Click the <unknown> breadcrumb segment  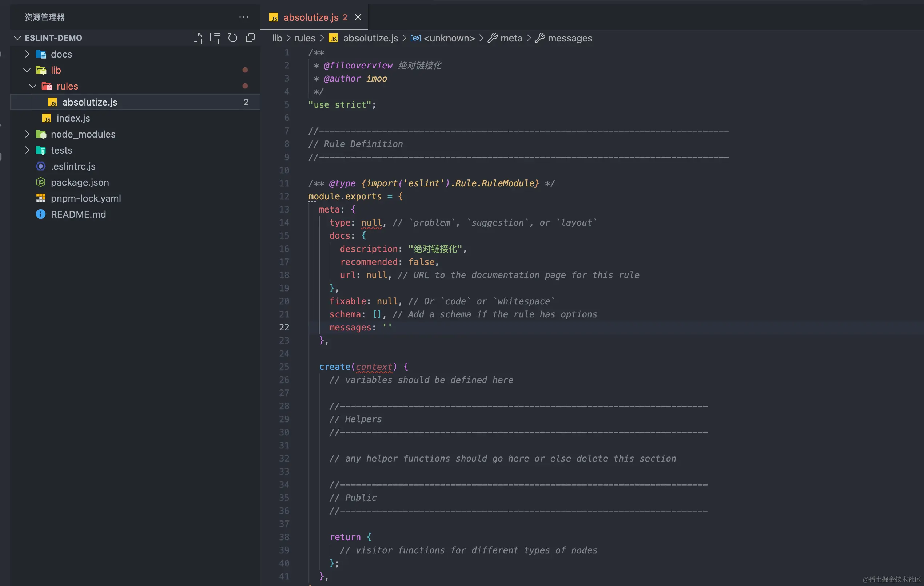[449, 38]
